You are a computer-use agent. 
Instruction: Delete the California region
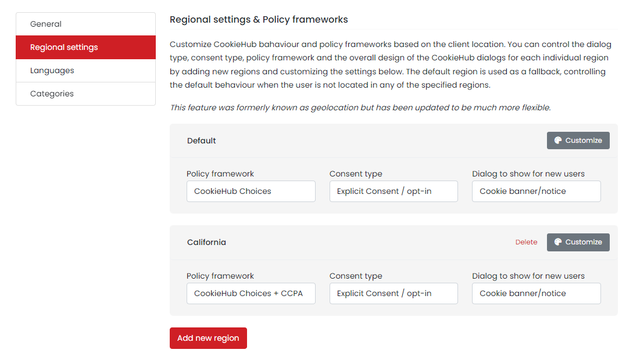pyautogui.click(x=526, y=242)
